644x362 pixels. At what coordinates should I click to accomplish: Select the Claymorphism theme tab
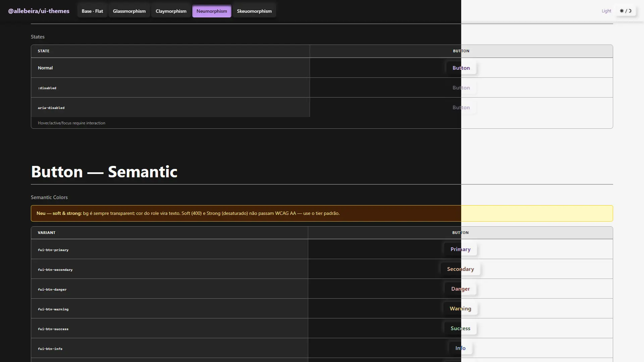click(x=171, y=11)
